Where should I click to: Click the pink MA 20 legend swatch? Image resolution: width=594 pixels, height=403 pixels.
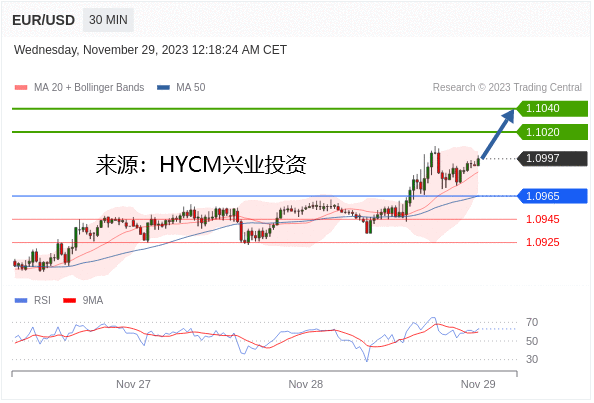(x=21, y=87)
